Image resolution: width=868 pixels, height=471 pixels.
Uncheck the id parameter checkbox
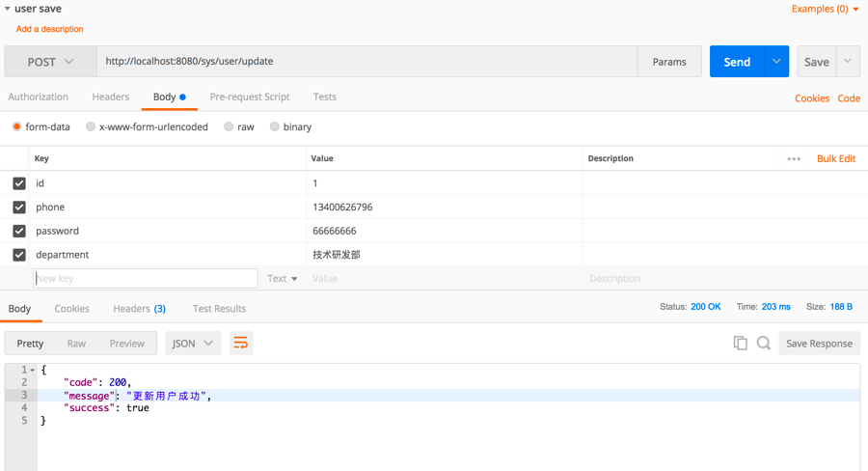point(19,183)
